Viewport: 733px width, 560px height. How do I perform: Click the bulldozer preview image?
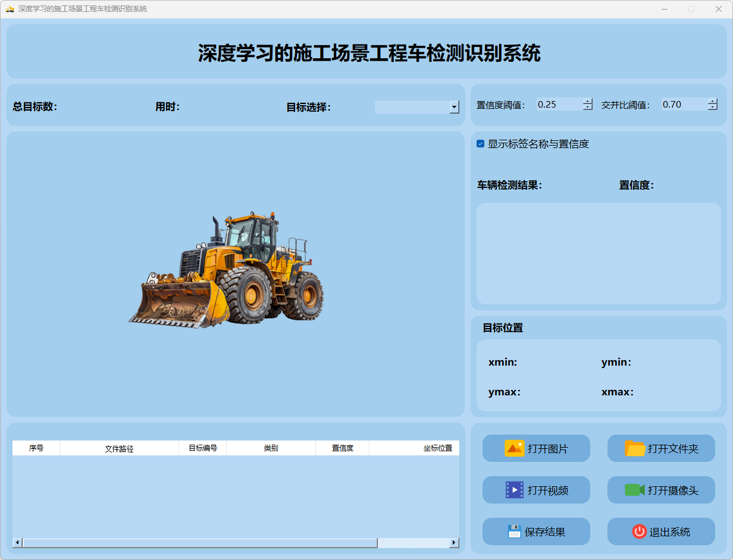[226, 270]
